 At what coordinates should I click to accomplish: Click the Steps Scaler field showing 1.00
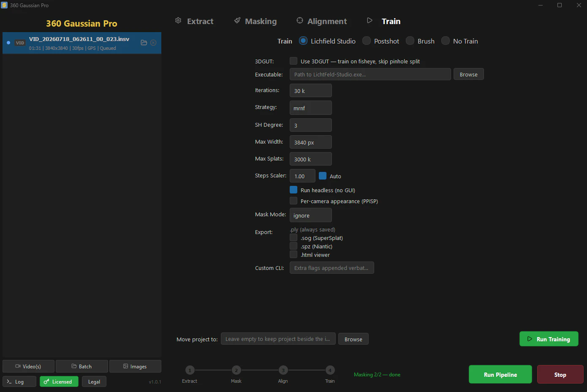(x=302, y=176)
